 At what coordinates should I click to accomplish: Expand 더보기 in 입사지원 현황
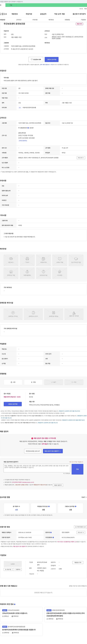pyautogui.click(x=84, y=497)
